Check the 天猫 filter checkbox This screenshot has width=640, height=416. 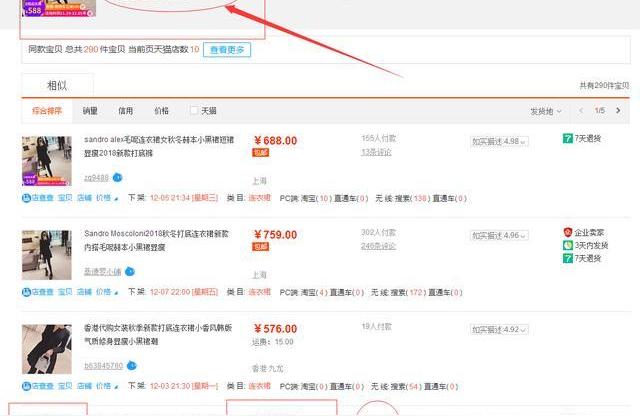pyautogui.click(x=194, y=110)
